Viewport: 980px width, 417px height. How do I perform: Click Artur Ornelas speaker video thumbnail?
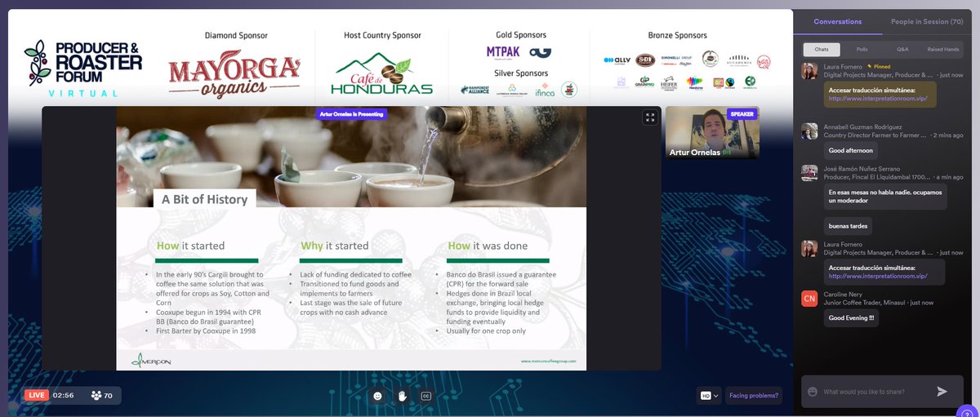click(712, 132)
